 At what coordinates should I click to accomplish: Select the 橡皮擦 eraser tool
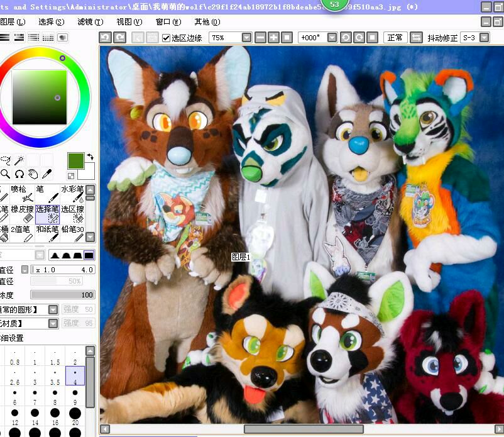23,214
